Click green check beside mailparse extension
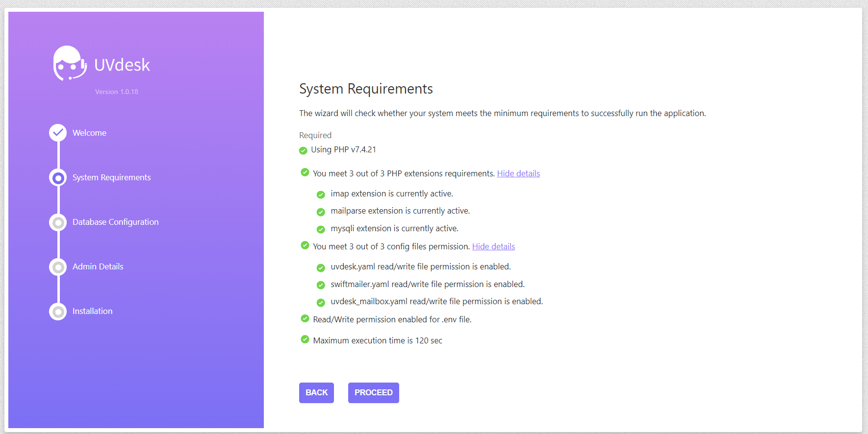This screenshot has width=868, height=434. tap(321, 212)
